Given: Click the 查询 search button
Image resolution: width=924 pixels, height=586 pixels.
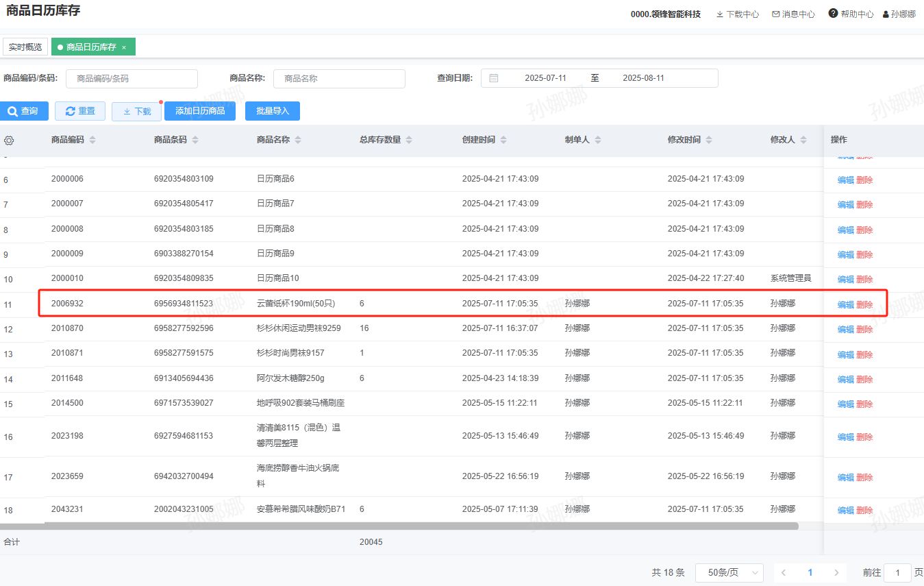Looking at the screenshot, I should tap(24, 111).
